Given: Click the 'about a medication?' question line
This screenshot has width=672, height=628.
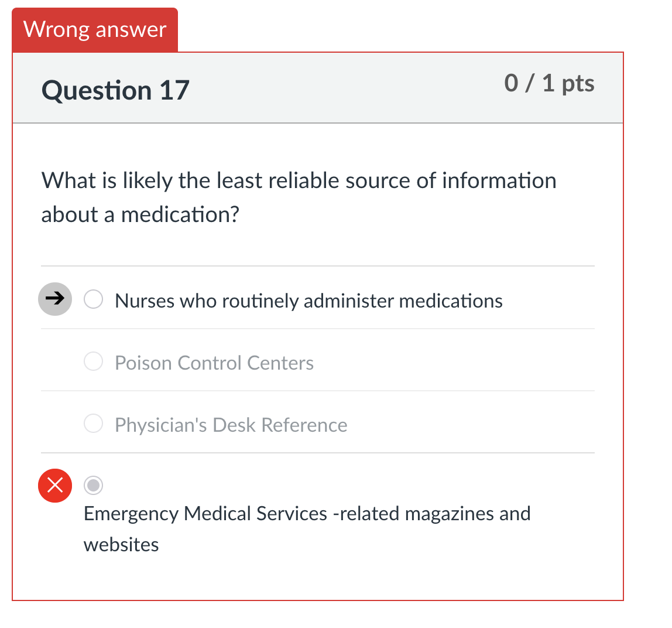Looking at the screenshot, I should tap(140, 214).
